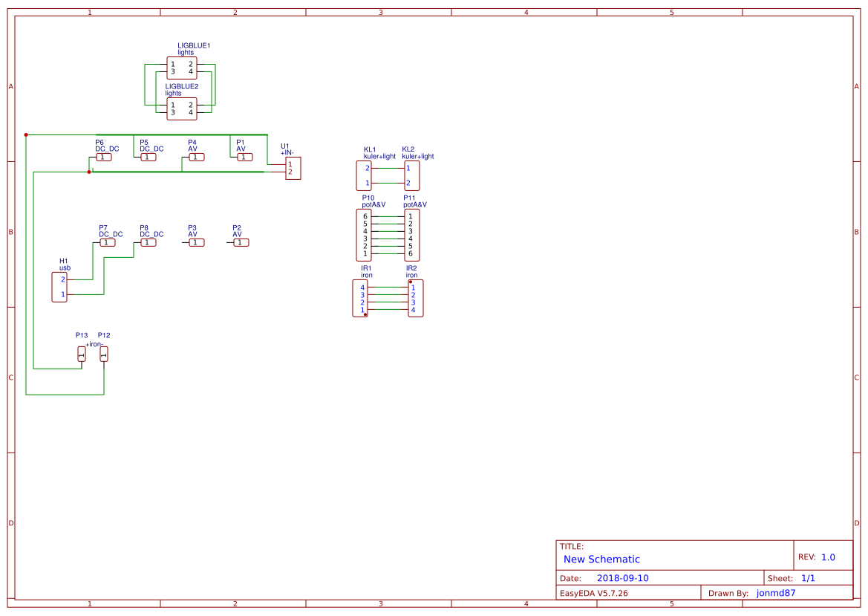The height and width of the screenshot is (616, 868).
Task: Select the P3 AV connector symbol
Action: pyautogui.click(x=196, y=241)
